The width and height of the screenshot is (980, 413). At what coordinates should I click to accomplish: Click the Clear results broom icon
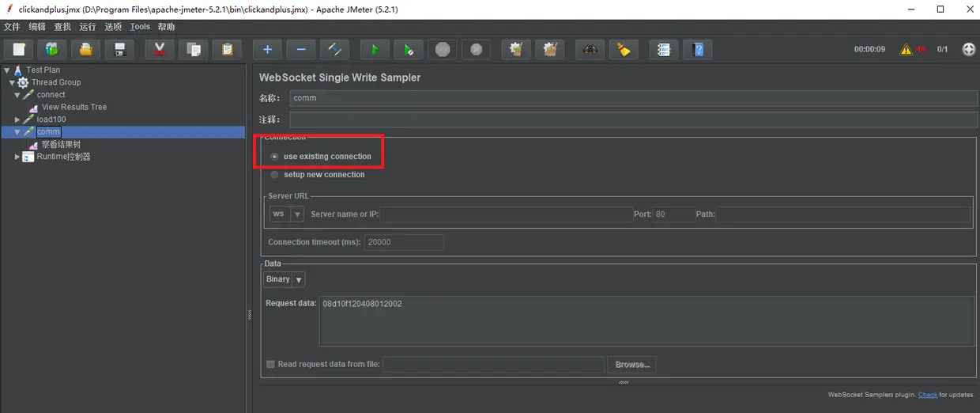pyautogui.click(x=516, y=49)
